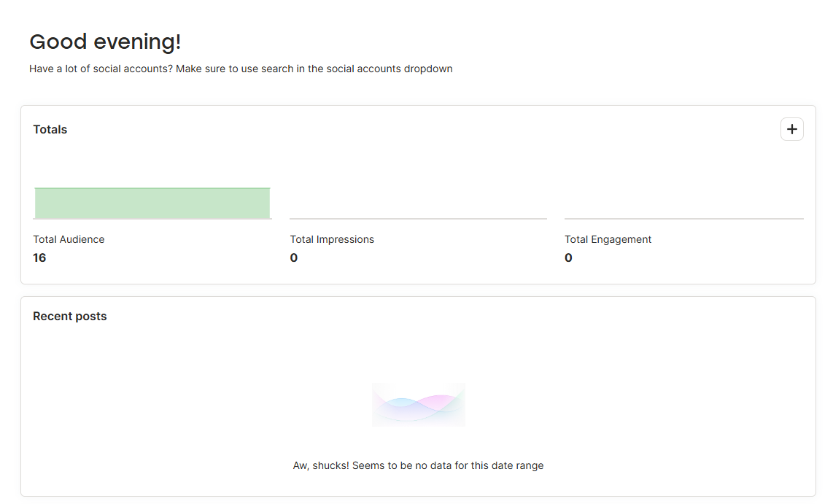Click the 'Aw, shucks!' no data message
Image resolution: width=833 pixels, height=504 pixels.
[418, 466]
